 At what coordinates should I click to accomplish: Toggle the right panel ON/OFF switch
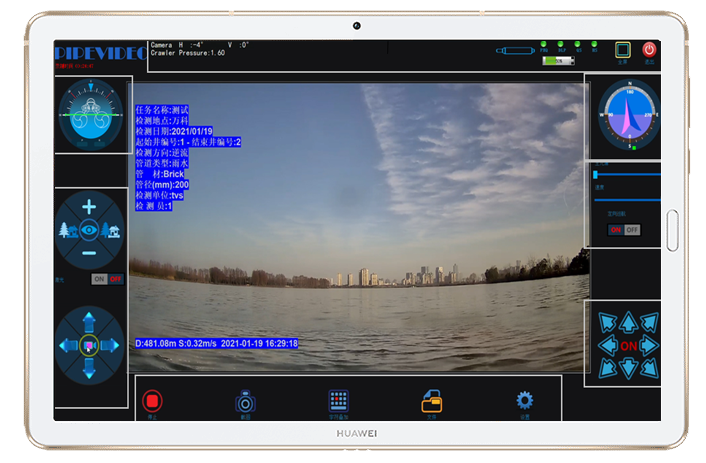[x=624, y=230]
